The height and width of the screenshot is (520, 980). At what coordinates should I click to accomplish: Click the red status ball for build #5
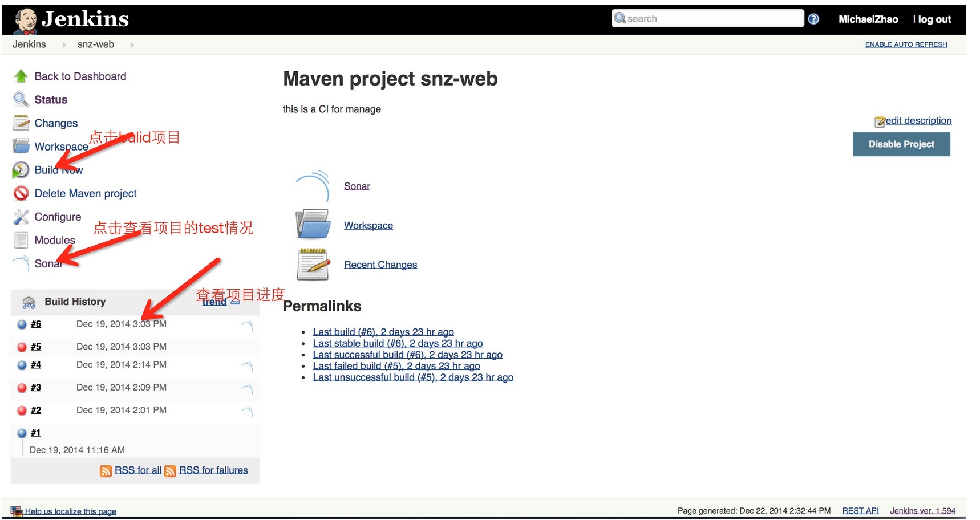22,347
